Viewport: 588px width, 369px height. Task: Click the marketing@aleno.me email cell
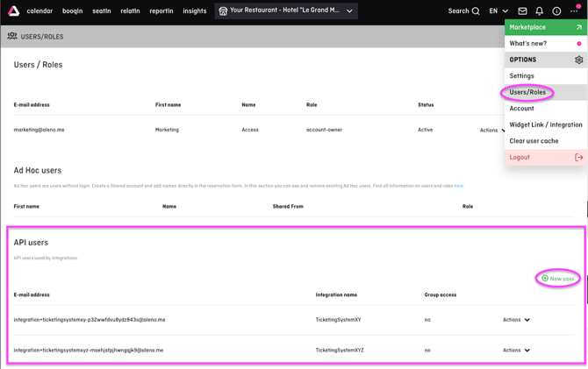(x=39, y=130)
